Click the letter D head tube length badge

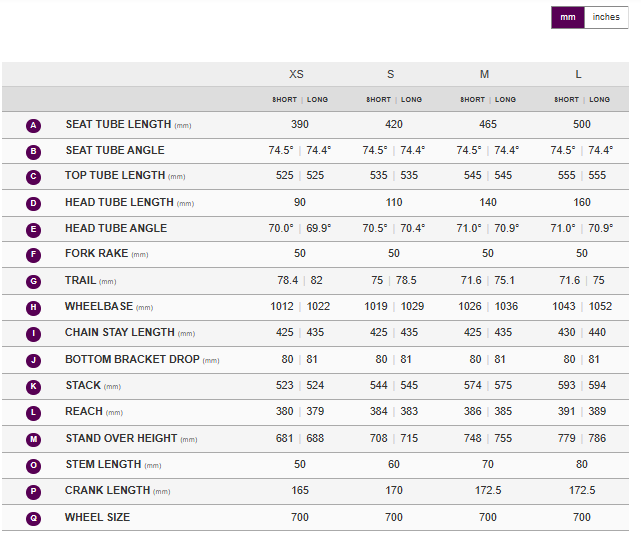(34, 203)
